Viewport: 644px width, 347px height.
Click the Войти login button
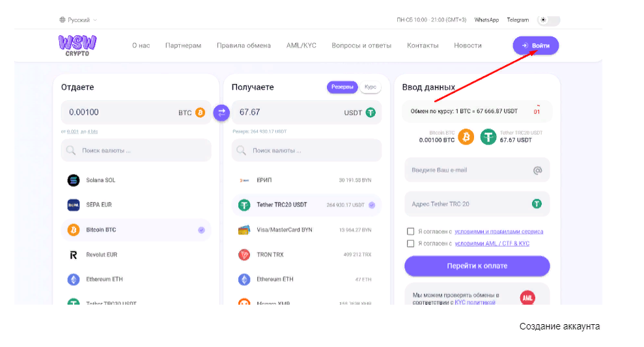coord(535,46)
